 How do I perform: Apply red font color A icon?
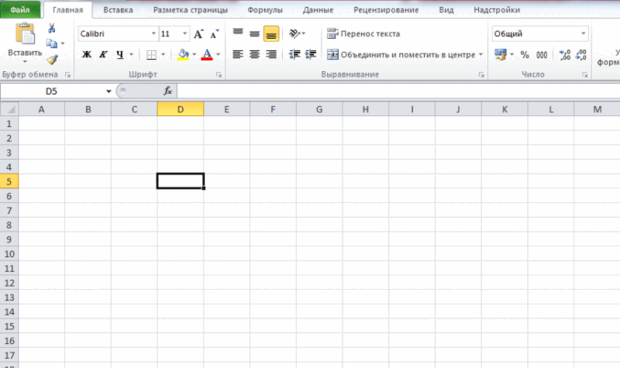(x=207, y=55)
